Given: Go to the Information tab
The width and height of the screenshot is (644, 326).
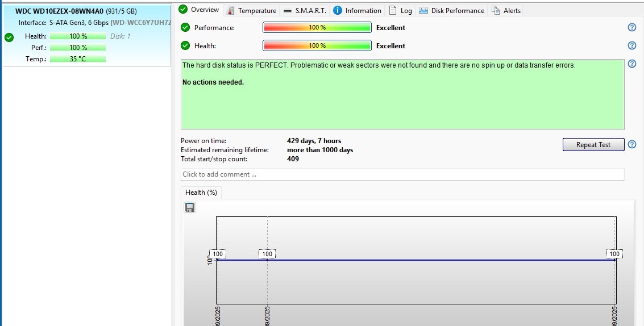Looking at the screenshot, I should pos(358,10).
